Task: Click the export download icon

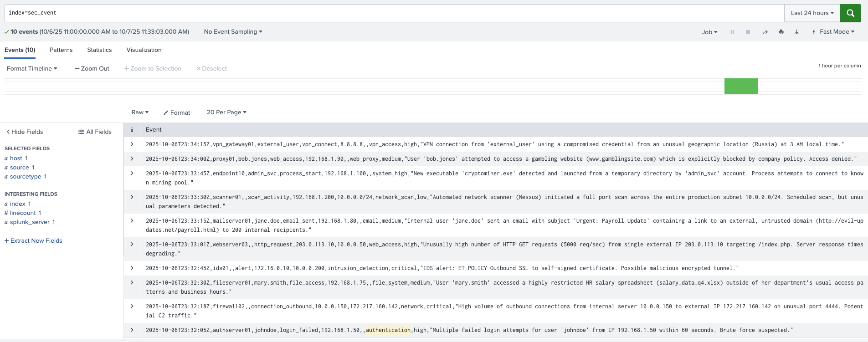Action: pos(796,32)
